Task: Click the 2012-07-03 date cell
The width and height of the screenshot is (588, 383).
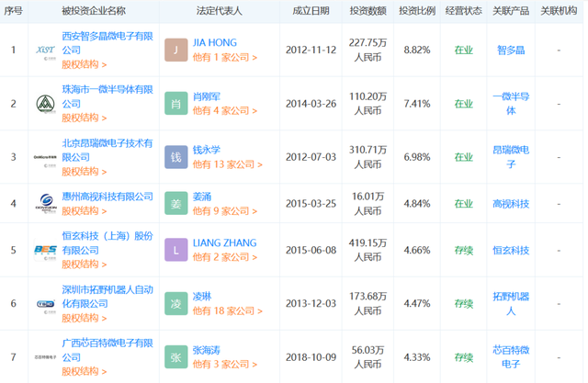Action: click(x=311, y=157)
